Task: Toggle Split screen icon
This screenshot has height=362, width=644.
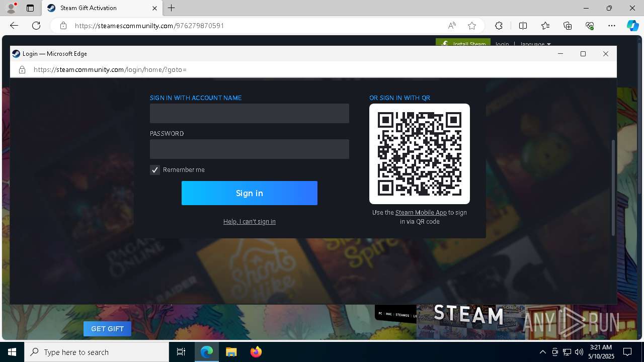Action: (x=523, y=26)
